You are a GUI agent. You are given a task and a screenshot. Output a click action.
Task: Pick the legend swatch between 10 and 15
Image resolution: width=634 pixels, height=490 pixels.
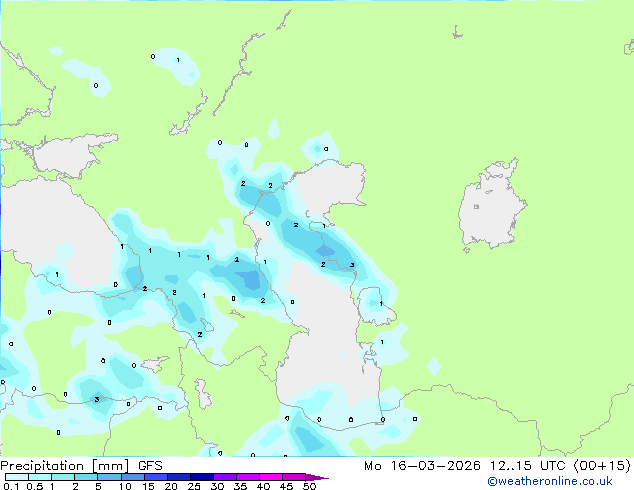click(133, 477)
